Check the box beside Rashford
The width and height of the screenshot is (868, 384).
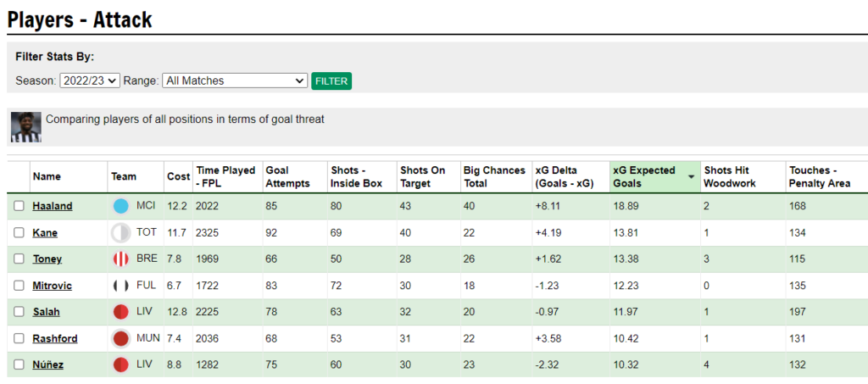click(19, 338)
